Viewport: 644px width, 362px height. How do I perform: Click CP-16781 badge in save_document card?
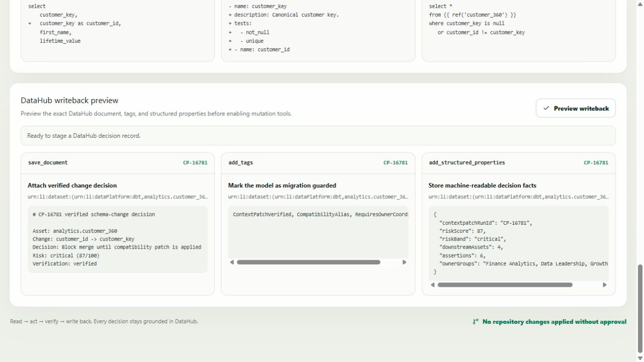pyautogui.click(x=195, y=163)
